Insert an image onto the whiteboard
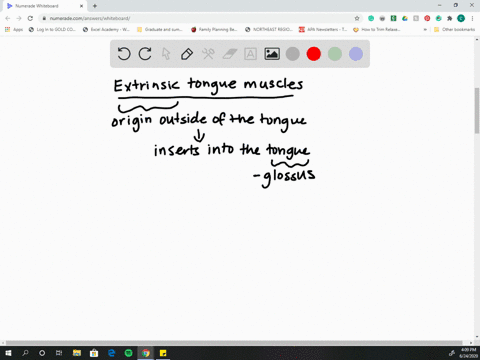 pyautogui.click(x=272, y=54)
